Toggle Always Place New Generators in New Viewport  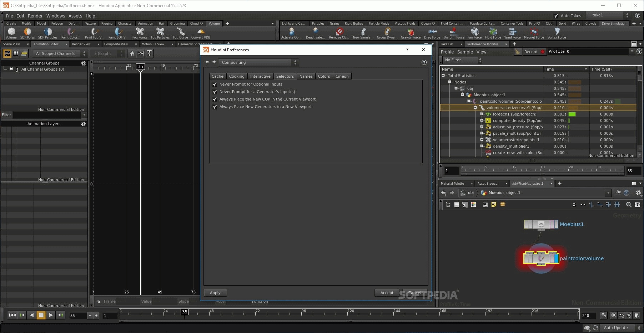[x=215, y=107]
